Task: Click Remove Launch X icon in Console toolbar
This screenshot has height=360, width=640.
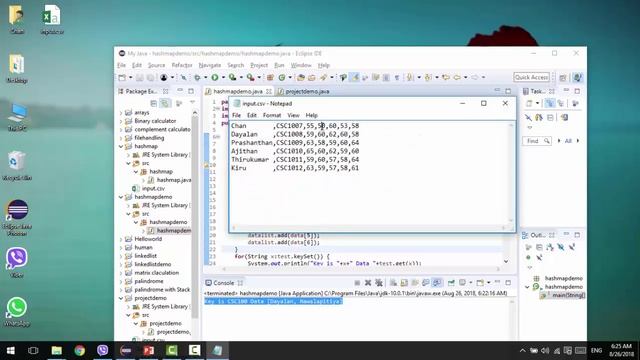Action: [368, 282]
